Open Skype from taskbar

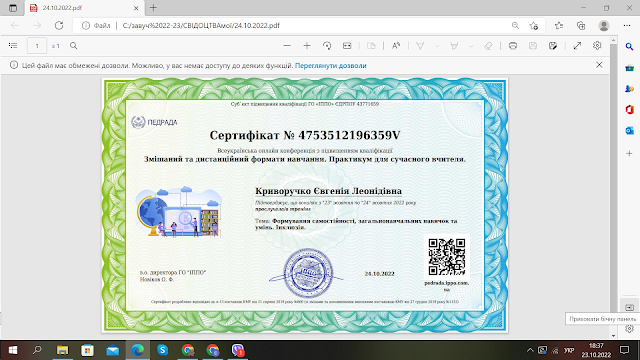163,350
